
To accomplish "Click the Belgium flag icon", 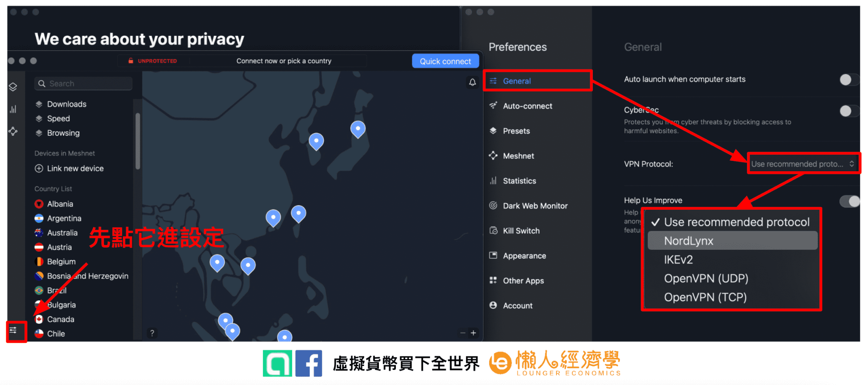I will point(39,261).
